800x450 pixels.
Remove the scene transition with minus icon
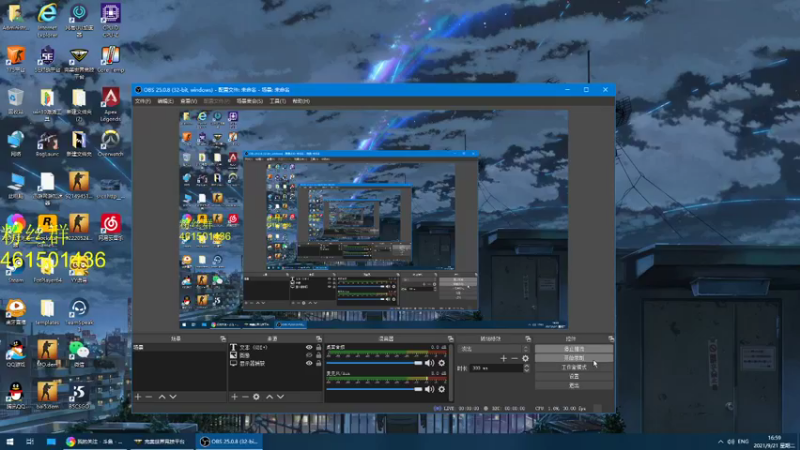(514, 358)
